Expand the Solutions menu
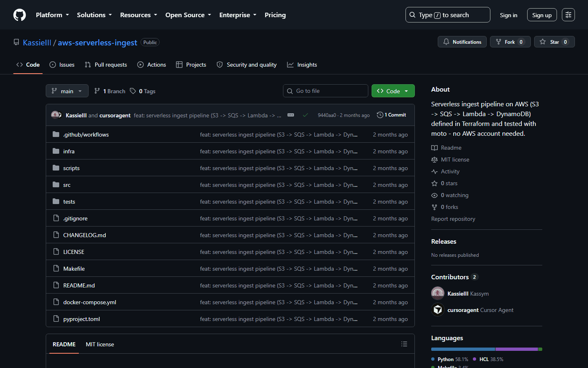 [94, 15]
